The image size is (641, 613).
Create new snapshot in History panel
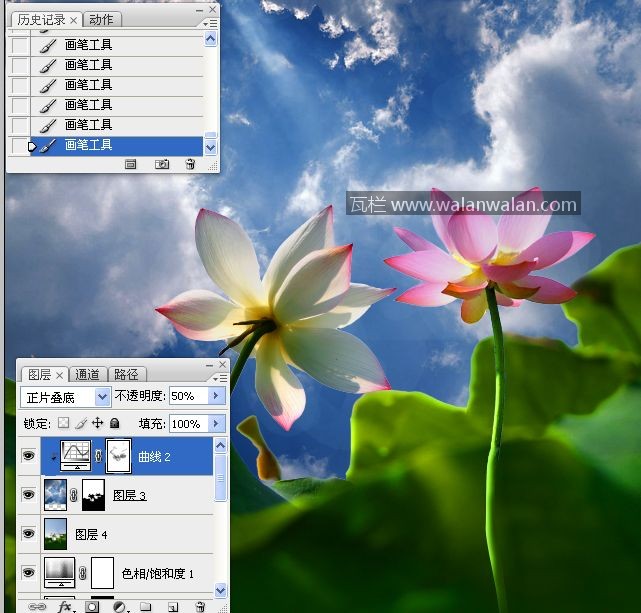point(161,164)
